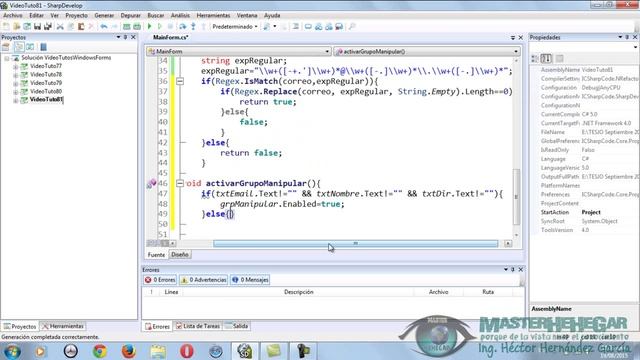Expand the VideoTuto81 project node
Screen dimensions: 640x360
(x=16, y=100)
